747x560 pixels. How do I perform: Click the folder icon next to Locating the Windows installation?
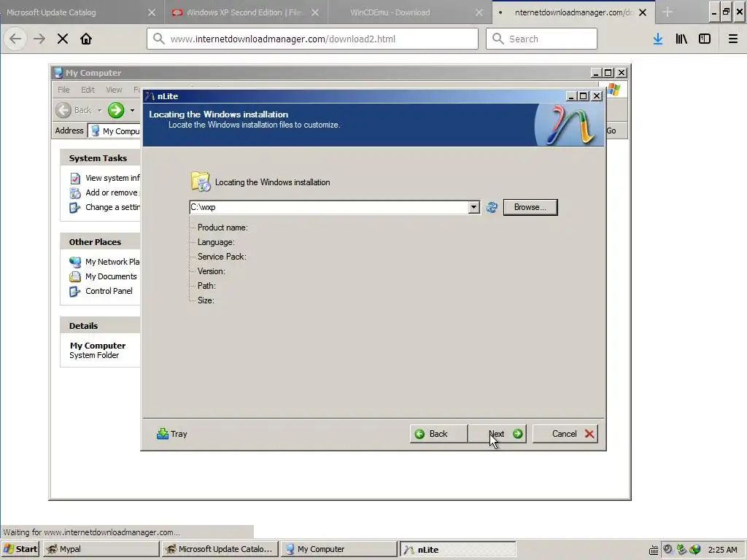pyautogui.click(x=201, y=182)
